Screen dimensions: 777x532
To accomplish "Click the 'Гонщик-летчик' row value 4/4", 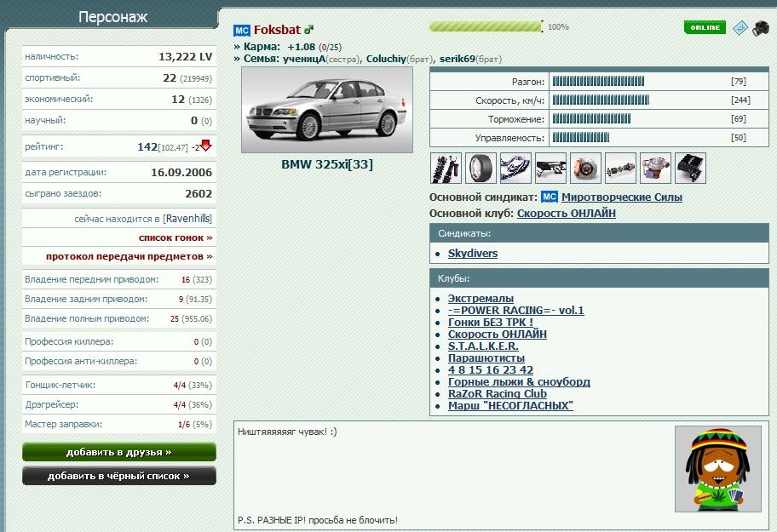I will pos(180,385).
